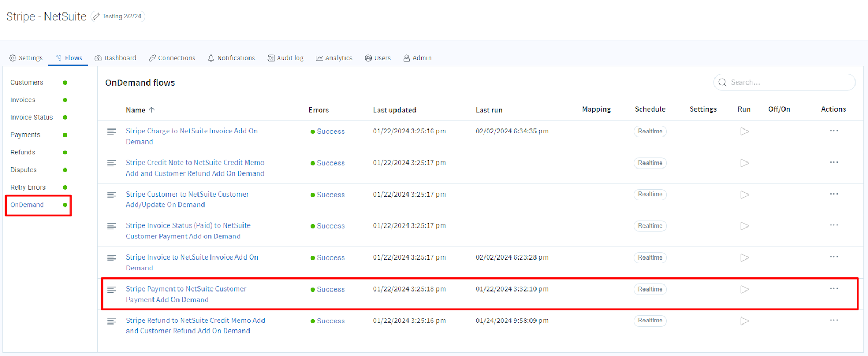Open the Settings tab
Viewport: 868px width, 356px height.
coord(26,58)
